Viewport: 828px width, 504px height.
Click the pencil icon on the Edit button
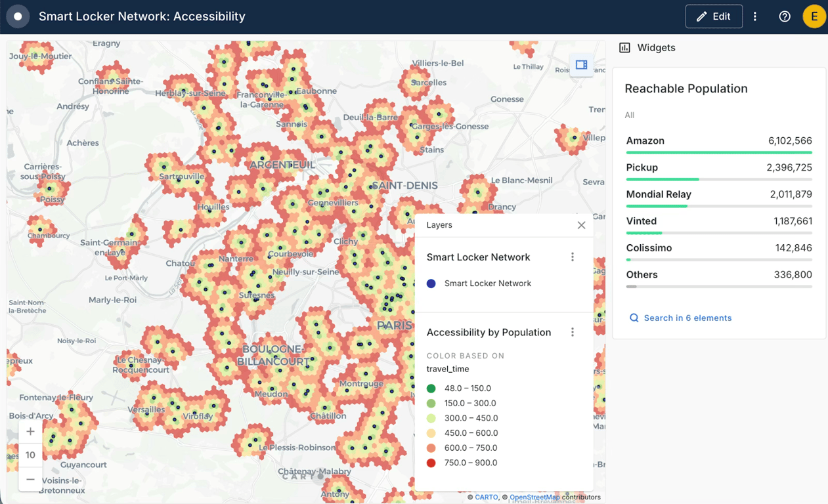point(702,16)
